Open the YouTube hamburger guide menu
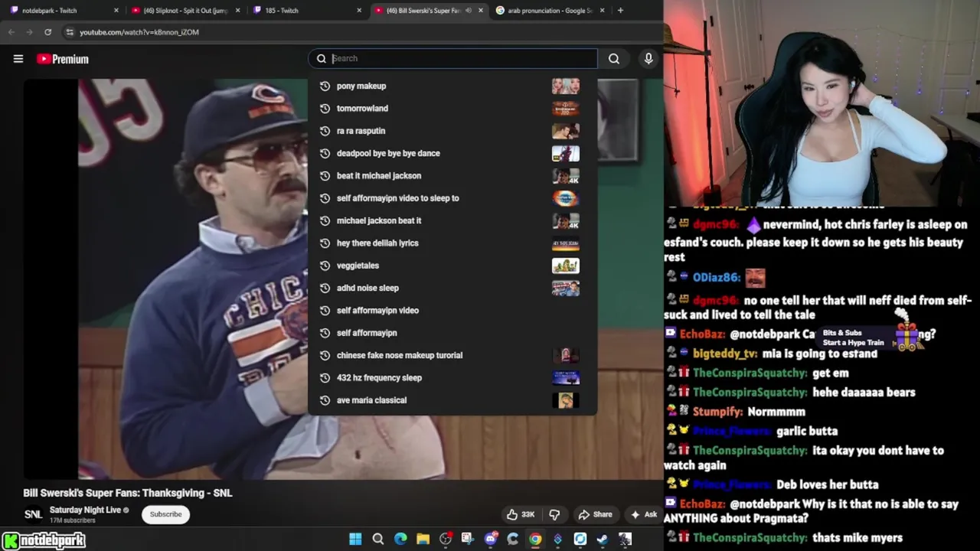The width and height of the screenshot is (980, 551). click(x=18, y=59)
